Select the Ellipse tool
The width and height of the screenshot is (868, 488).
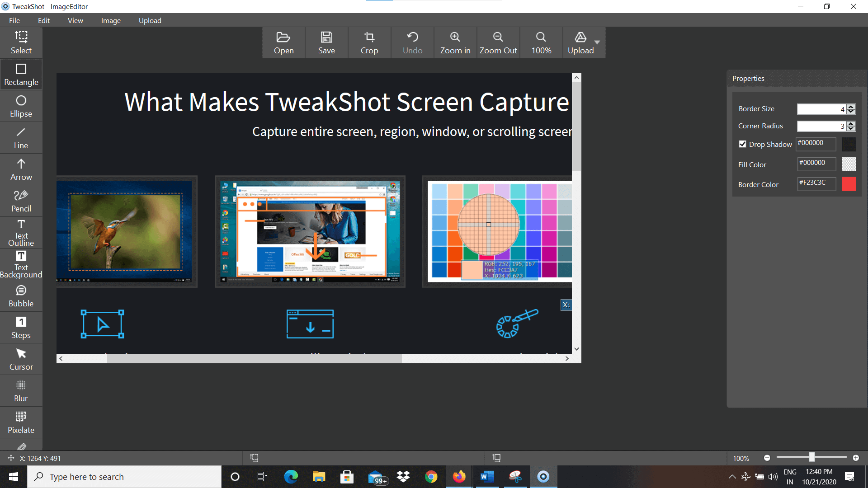tap(21, 105)
